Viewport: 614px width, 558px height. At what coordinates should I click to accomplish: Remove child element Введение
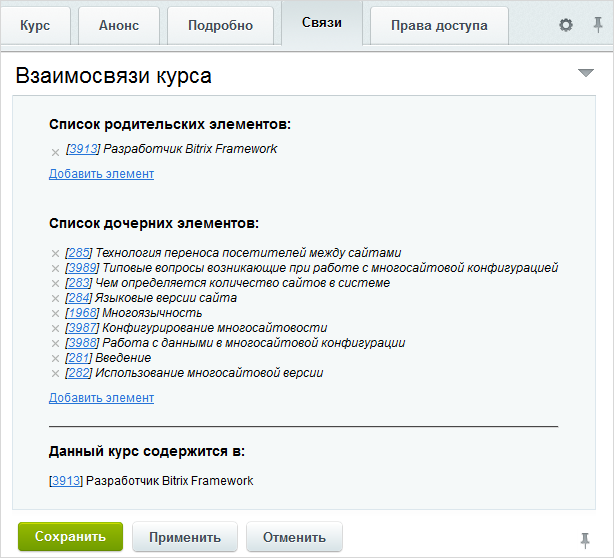point(55,358)
